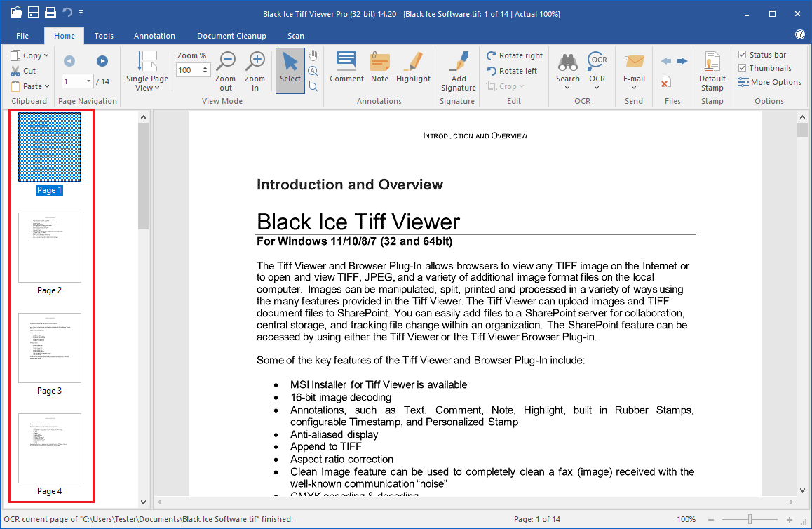Apply the Default Stamp

pos(712,72)
